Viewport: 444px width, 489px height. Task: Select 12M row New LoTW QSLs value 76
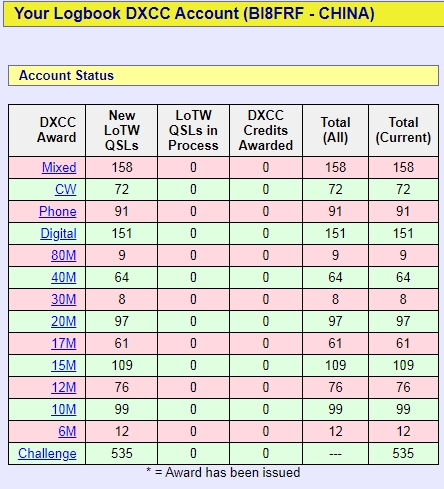click(x=122, y=387)
